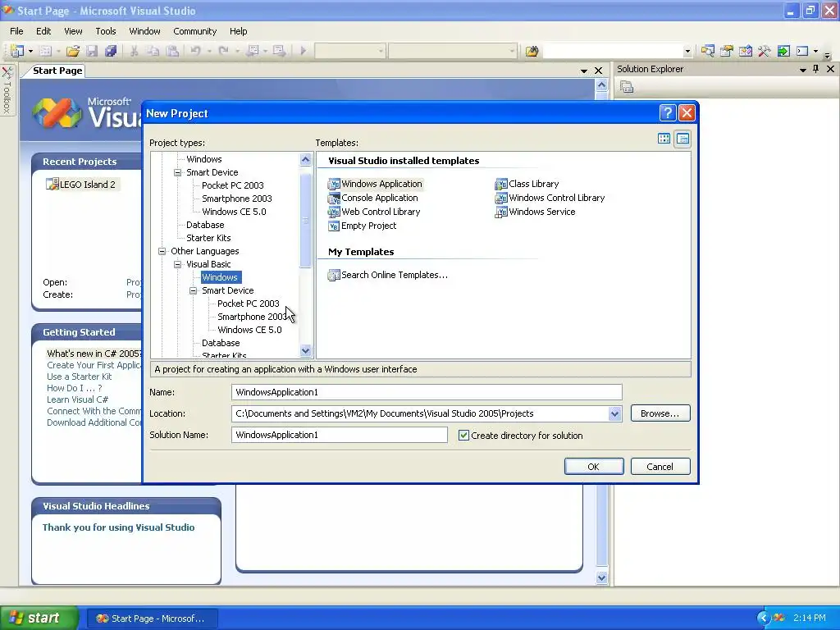Image resolution: width=840 pixels, height=630 pixels.
Task: Click the Copy toolbar icon
Action: point(153,51)
